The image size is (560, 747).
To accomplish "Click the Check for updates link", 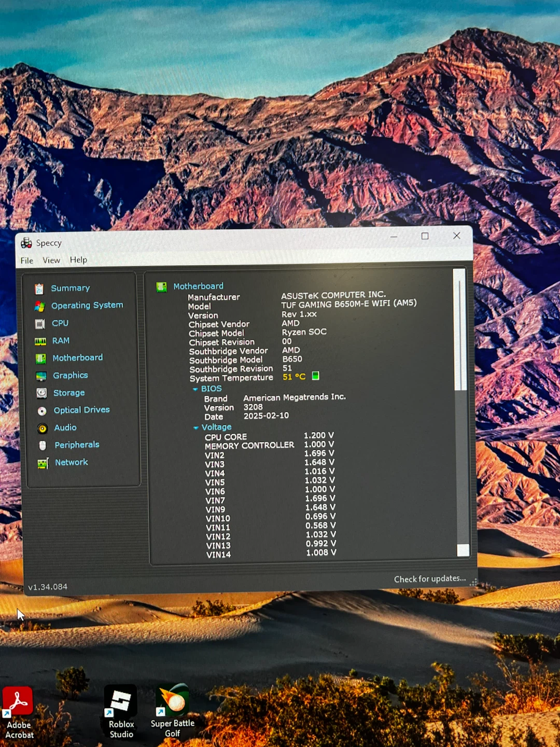I will (x=430, y=578).
